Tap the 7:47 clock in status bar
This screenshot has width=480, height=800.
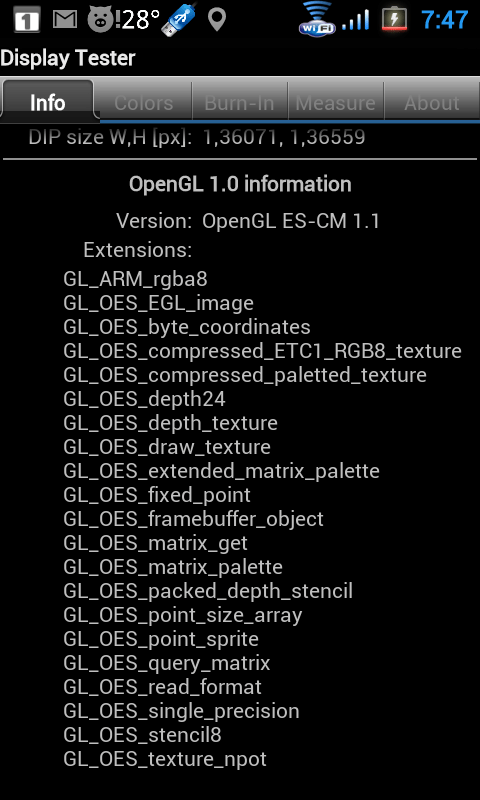tap(445, 20)
